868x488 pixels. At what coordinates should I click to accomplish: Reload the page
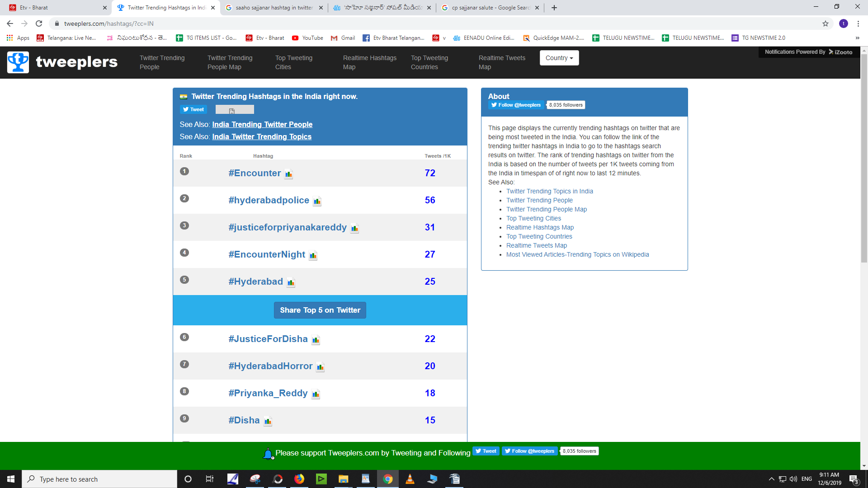tap(39, 23)
